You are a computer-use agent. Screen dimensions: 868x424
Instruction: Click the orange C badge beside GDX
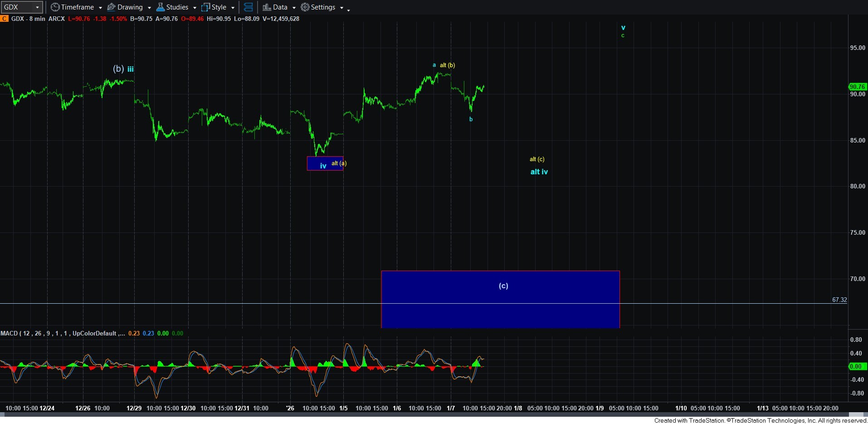[4, 19]
